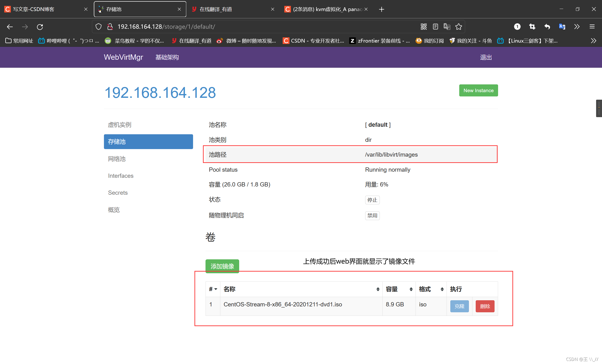Open the 菜鸟教程 bookmark
Image resolution: width=602 pixels, height=364 pixels.
(134, 40)
